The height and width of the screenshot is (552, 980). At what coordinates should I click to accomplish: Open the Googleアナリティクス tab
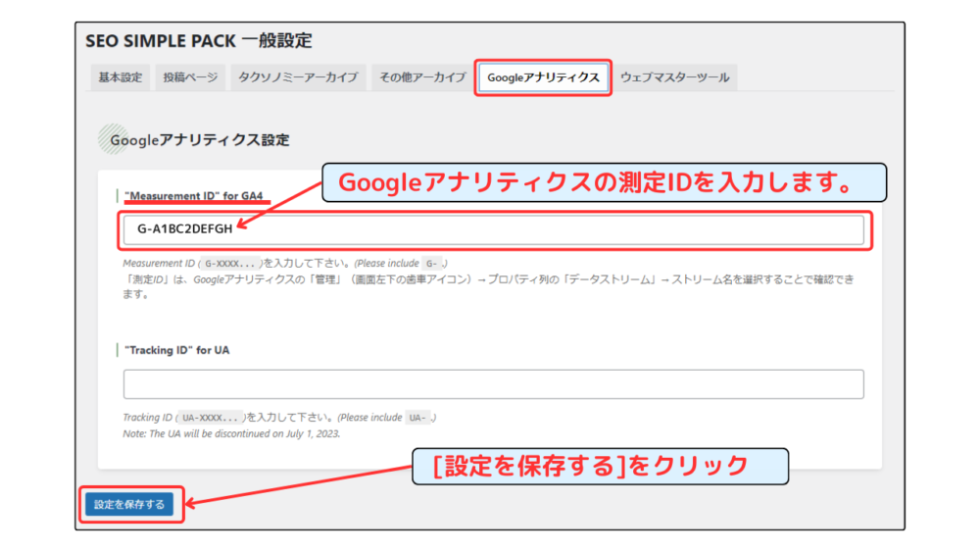point(543,77)
